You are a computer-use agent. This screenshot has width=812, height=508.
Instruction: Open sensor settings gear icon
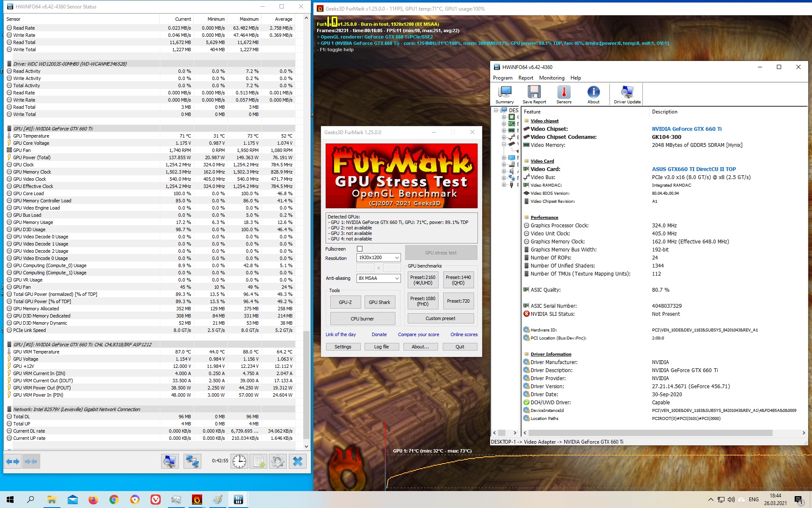click(x=278, y=461)
